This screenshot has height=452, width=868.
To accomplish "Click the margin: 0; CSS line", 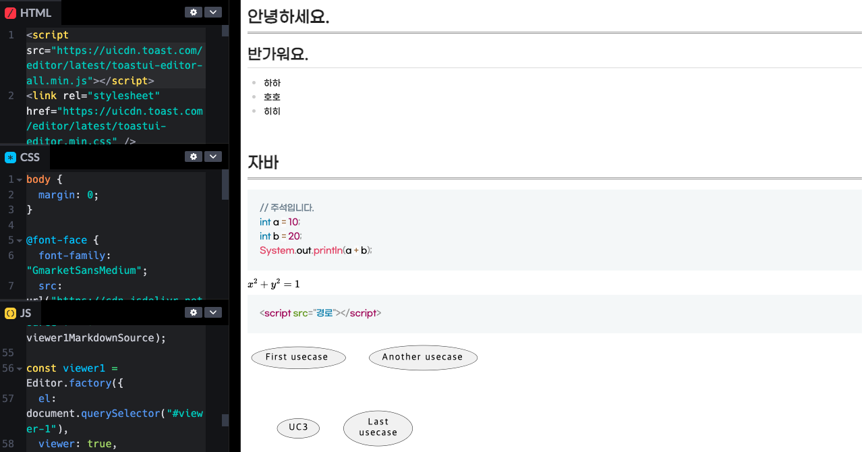I will pyautogui.click(x=68, y=195).
